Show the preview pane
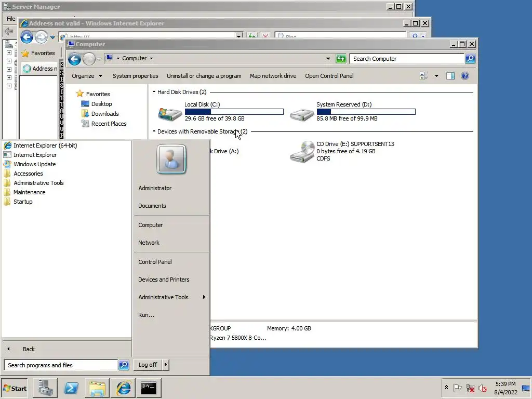This screenshot has width=532, height=399. [x=450, y=76]
